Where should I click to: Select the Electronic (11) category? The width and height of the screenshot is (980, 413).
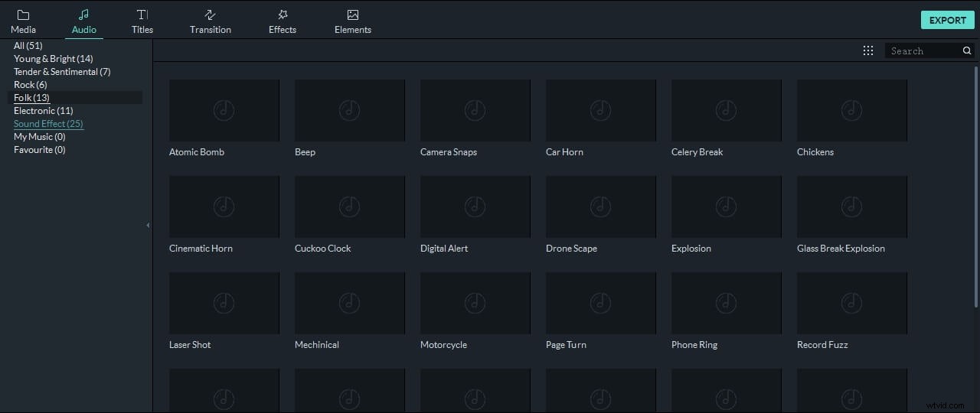pyautogui.click(x=44, y=111)
